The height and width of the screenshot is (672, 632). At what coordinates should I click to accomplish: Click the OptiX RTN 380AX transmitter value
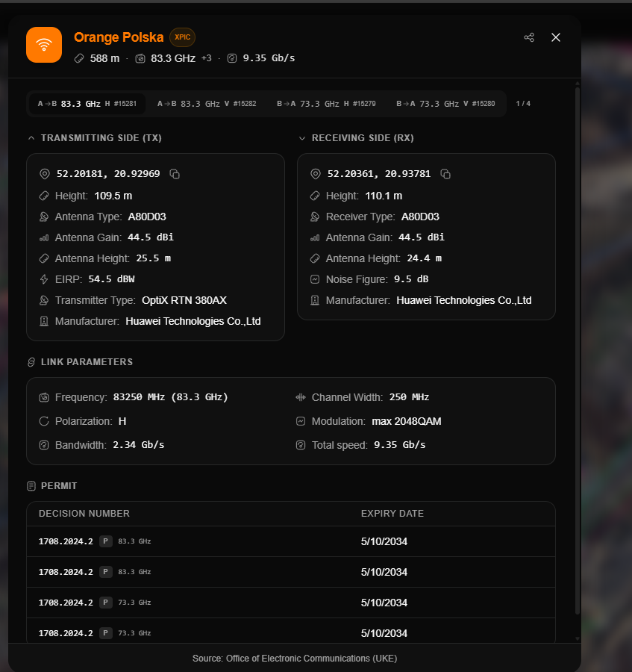184,300
